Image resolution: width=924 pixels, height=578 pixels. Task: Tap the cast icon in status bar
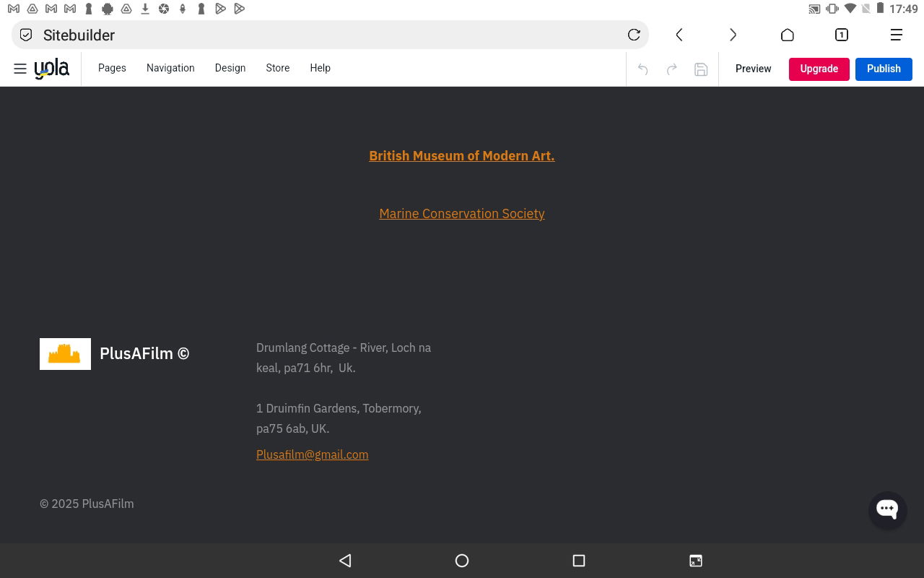(x=814, y=9)
